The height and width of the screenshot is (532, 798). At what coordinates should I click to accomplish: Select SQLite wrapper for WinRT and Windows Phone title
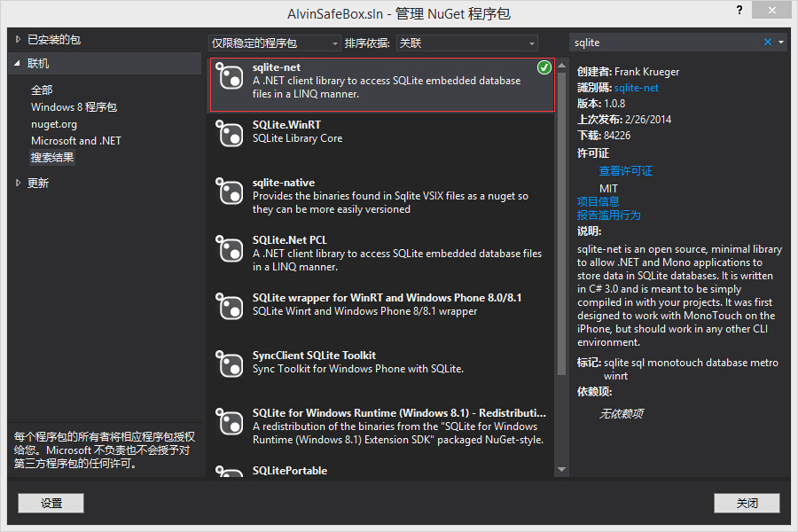pos(387,297)
